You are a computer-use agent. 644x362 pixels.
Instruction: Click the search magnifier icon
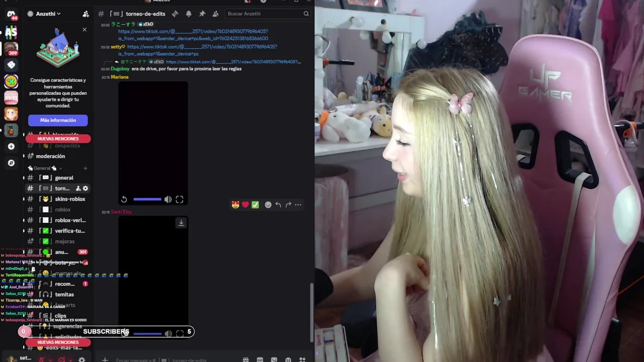[x=306, y=14]
